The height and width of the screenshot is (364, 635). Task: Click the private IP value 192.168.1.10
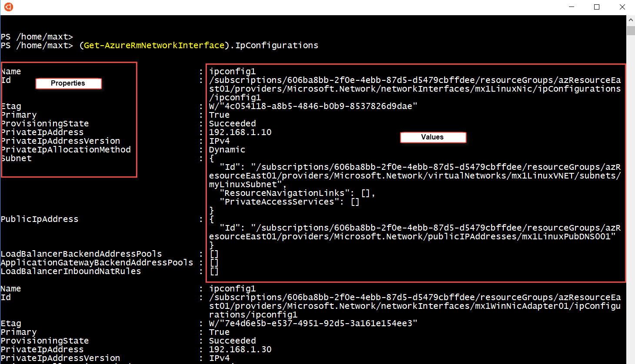point(240,132)
